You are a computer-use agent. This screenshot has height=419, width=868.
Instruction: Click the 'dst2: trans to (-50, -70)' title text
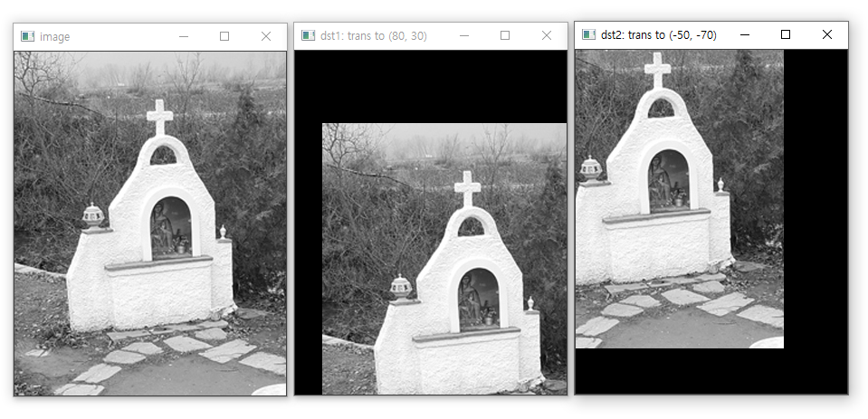[659, 35]
